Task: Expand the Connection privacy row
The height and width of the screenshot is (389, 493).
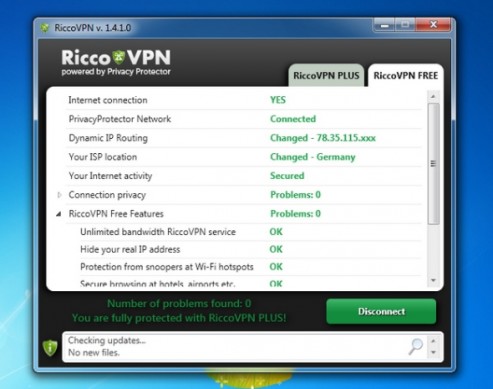Action: coord(59,195)
